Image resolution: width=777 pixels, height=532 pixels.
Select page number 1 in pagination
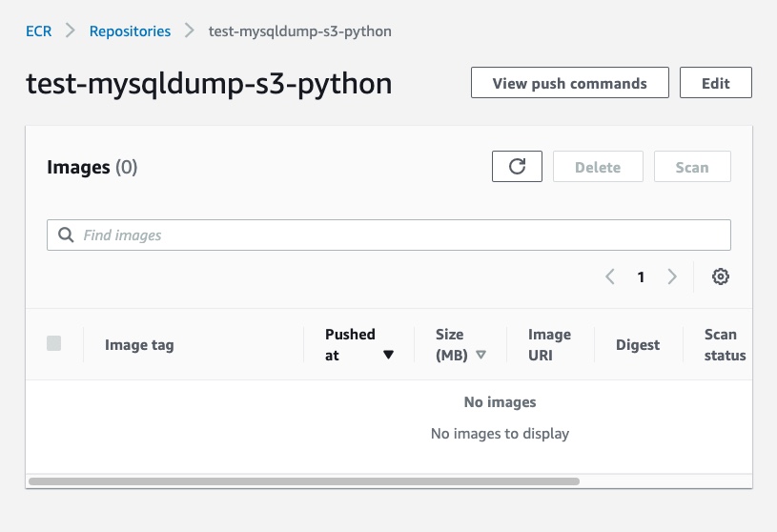coord(641,276)
